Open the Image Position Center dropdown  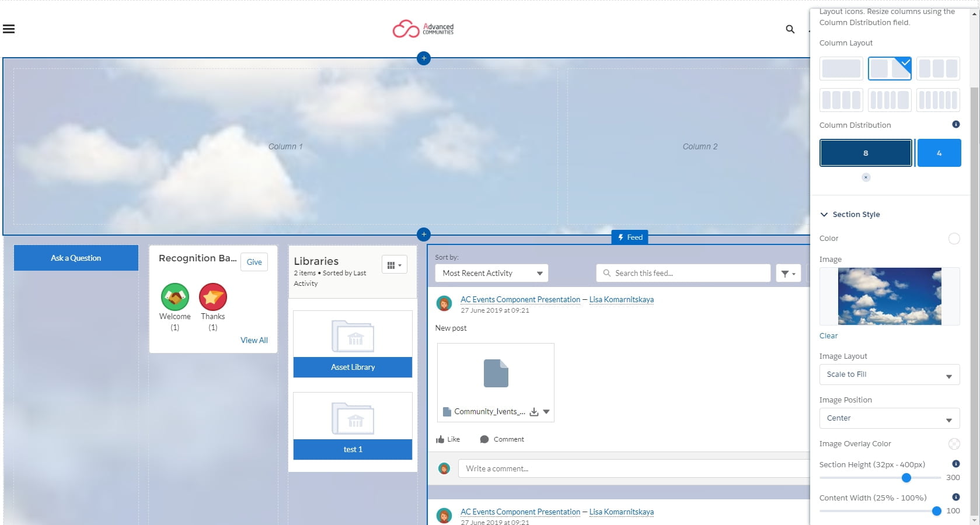pos(888,418)
